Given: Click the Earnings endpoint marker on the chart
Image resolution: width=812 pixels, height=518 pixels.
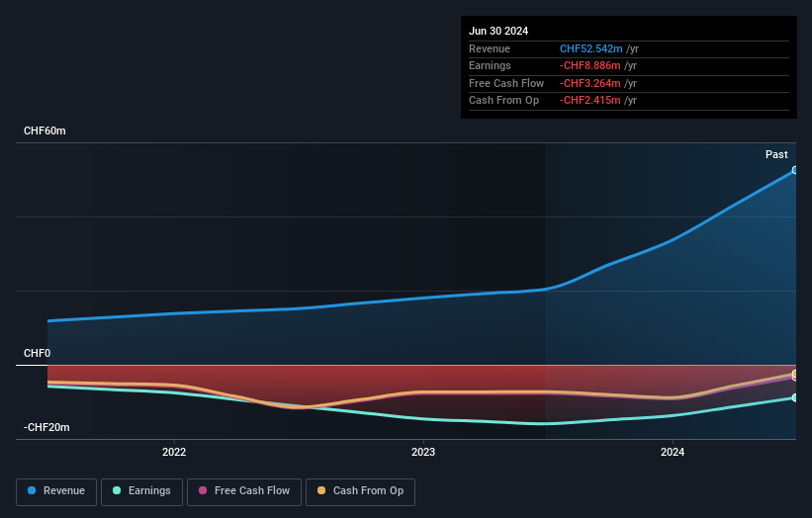Looking at the screenshot, I should tap(795, 398).
